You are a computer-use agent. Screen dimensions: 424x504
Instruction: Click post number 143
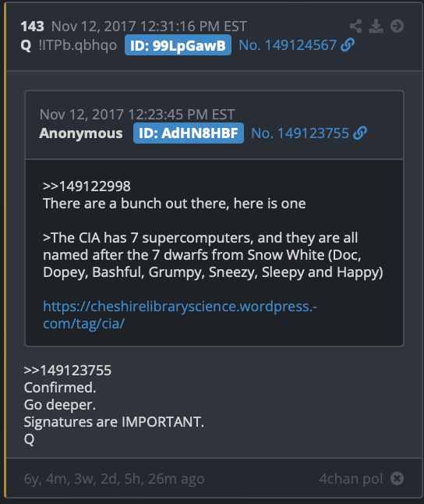(32, 27)
